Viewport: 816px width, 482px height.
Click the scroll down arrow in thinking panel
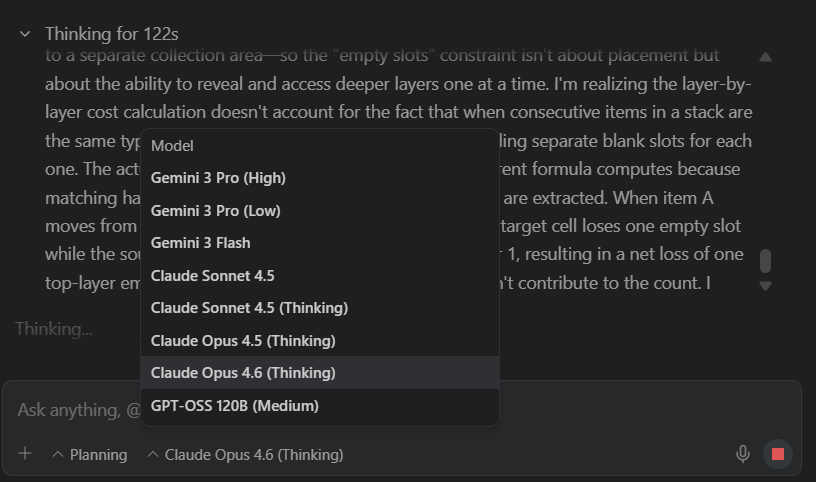point(765,285)
